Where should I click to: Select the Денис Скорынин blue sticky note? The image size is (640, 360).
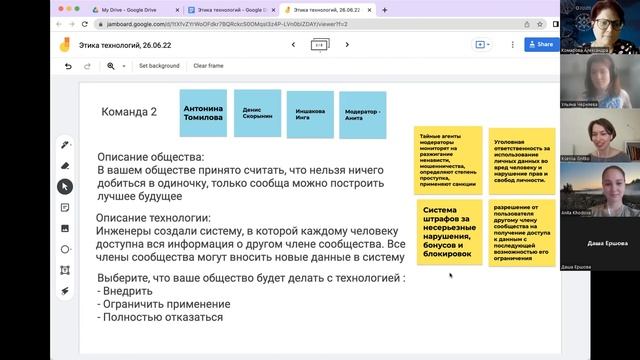pos(258,113)
